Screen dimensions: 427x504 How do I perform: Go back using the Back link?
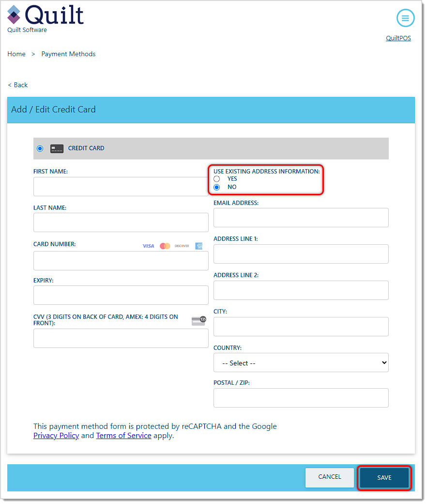click(18, 85)
